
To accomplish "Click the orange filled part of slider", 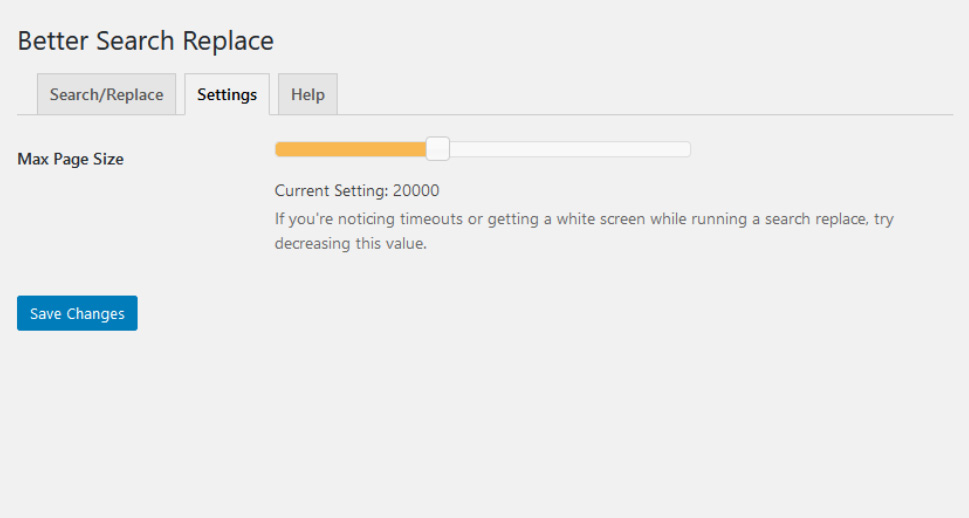I will click(350, 149).
